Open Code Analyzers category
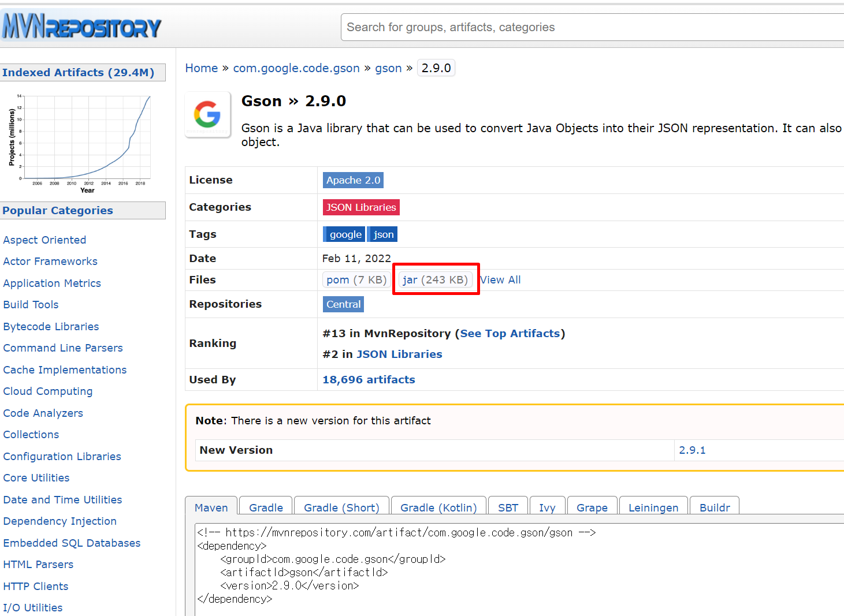Screen dimensions: 844x616 tap(43, 413)
